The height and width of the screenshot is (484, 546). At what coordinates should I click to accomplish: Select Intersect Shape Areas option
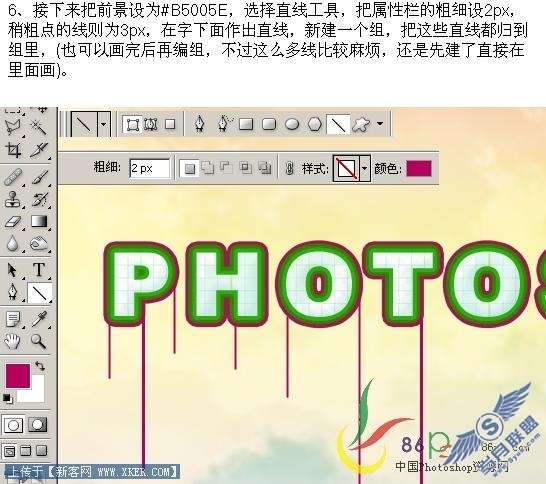[x=246, y=168]
